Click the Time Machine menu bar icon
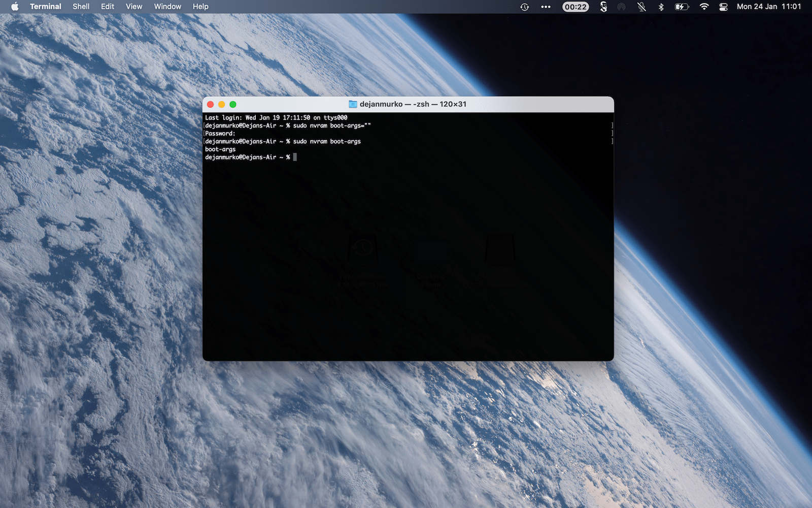The image size is (812, 508). point(524,7)
